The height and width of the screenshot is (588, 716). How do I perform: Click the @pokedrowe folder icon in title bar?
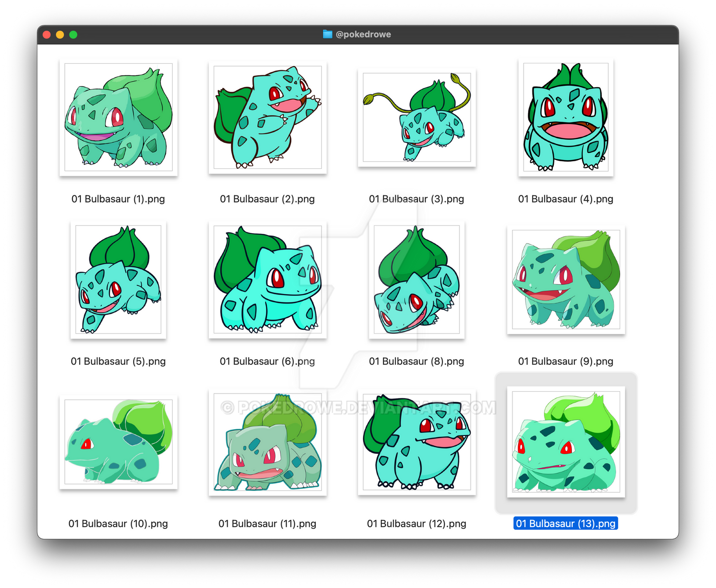[327, 34]
